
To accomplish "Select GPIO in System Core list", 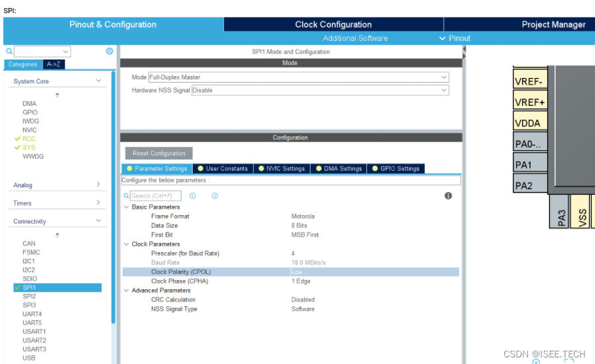I will (30, 113).
